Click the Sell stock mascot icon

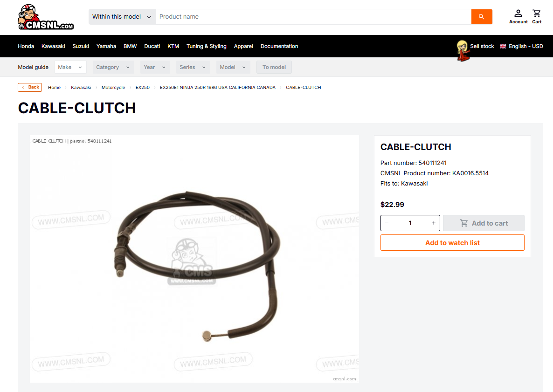(x=463, y=50)
